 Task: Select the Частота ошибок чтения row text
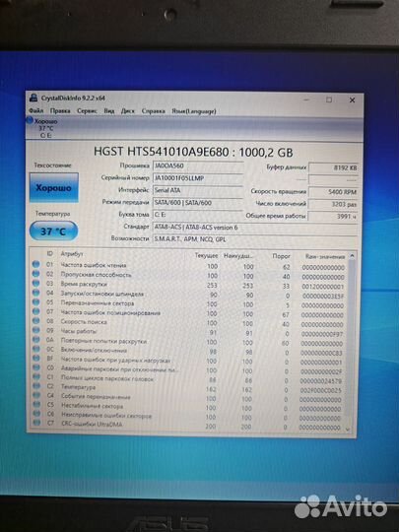(x=94, y=265)
